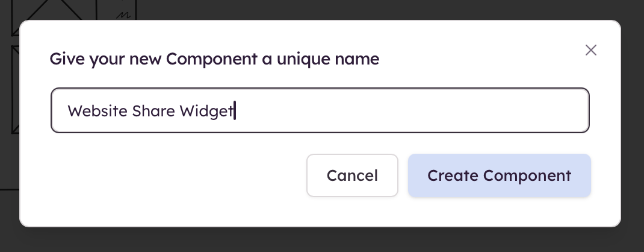The width and height of the screenshot is (644, 252).
Task: Click the word "Widget" in the name field
Action: click(206, 111)
